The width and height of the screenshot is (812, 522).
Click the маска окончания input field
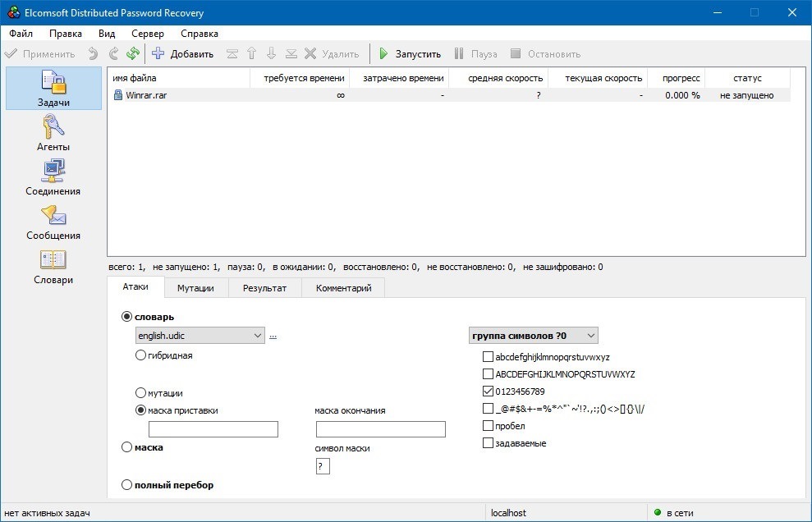click(380, 429)
